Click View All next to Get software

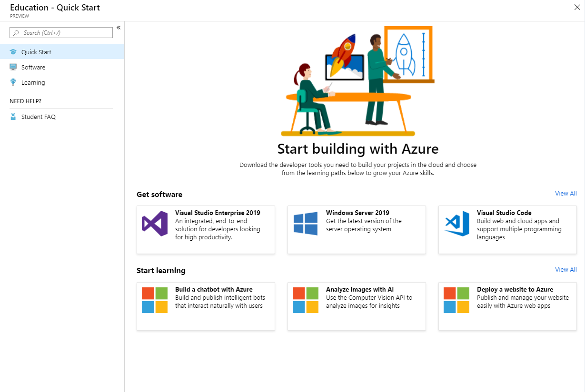point(565,193)
